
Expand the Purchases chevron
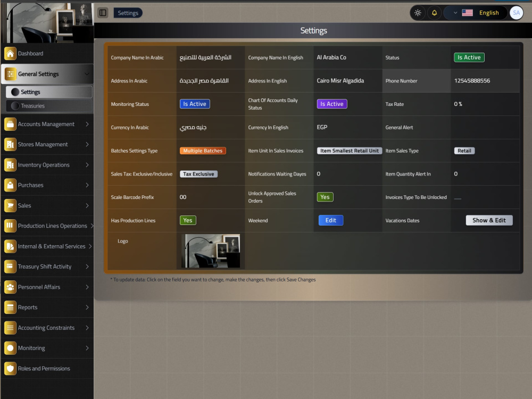pyautogui.click(x=87, y=185)
